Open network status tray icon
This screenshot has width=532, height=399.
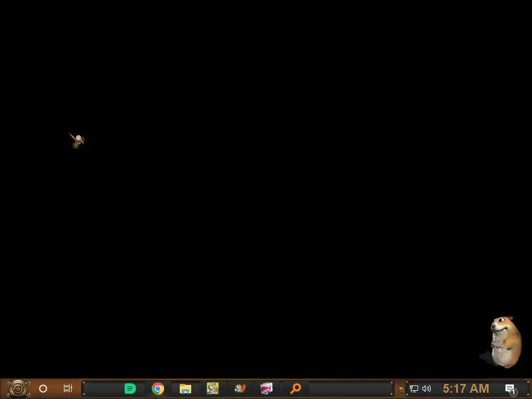tap(414, 389)
